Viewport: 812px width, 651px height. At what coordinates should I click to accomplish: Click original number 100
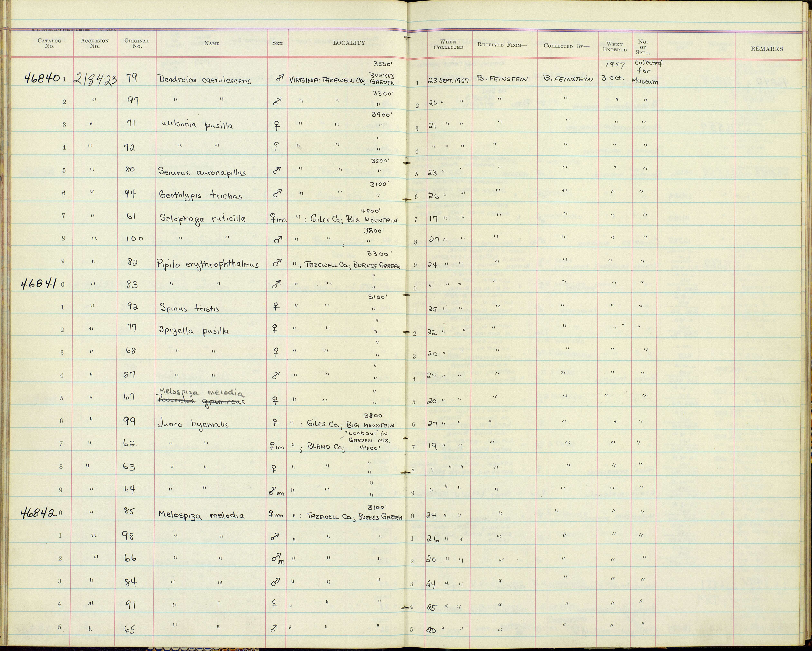coord(134,239)
